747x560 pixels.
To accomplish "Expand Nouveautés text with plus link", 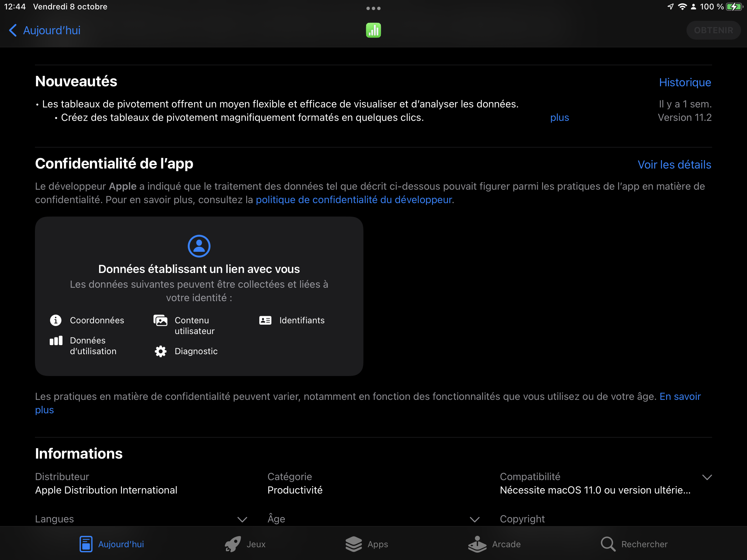I will 559,118.
